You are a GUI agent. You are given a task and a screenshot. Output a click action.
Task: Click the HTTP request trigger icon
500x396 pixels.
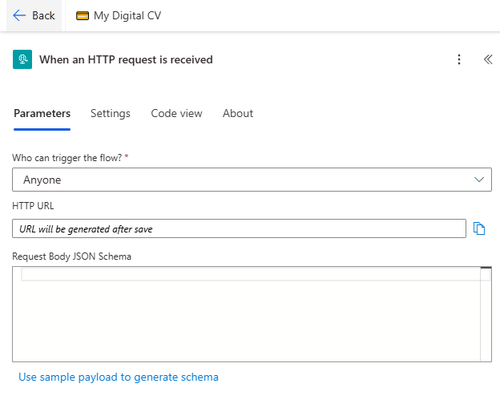click(x=22, y=59)
